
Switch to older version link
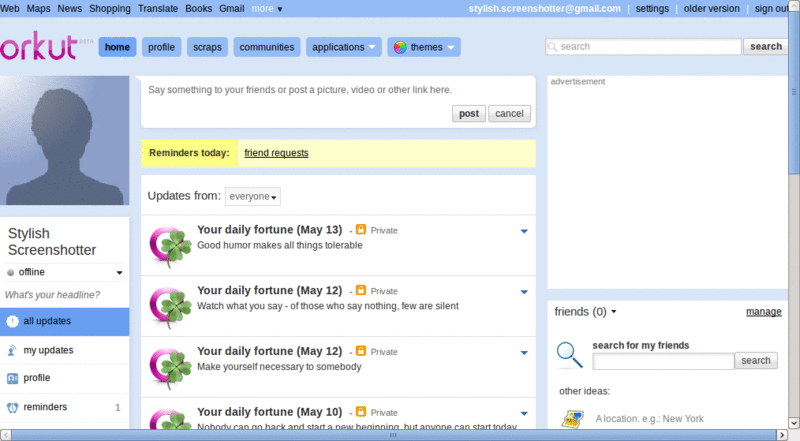(x=711, y=9)
